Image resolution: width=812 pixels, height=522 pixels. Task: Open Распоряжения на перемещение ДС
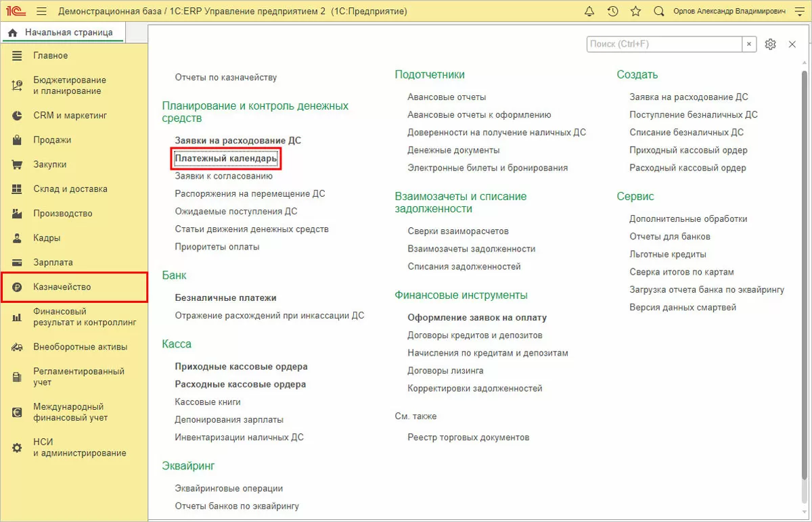click(x=250, y=193)
